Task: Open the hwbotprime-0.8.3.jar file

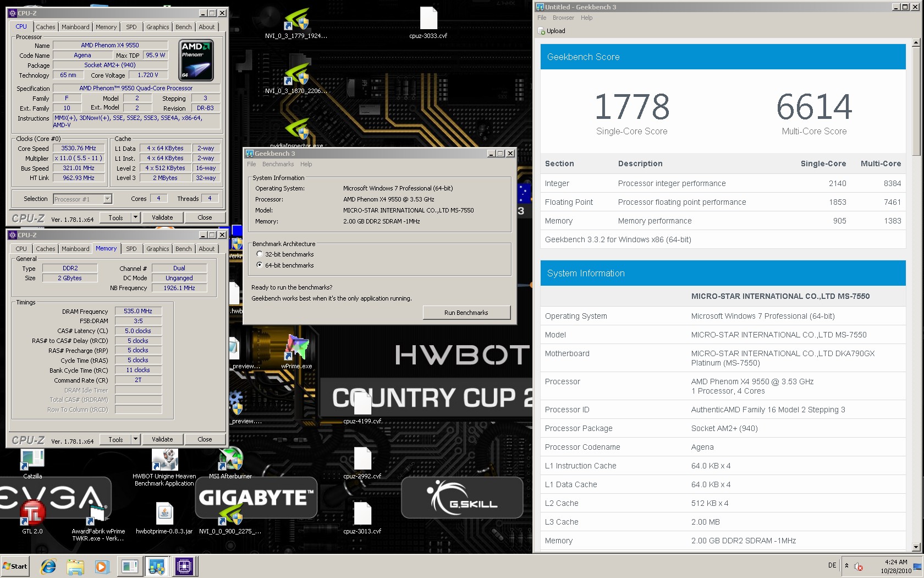Action: tap(164, 517)
